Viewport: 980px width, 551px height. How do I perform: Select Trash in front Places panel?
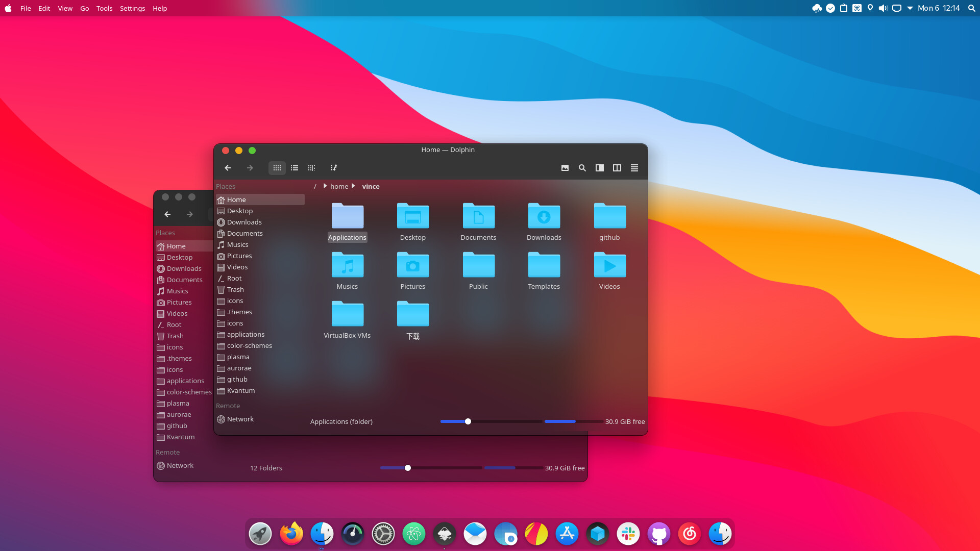point(235,289)
